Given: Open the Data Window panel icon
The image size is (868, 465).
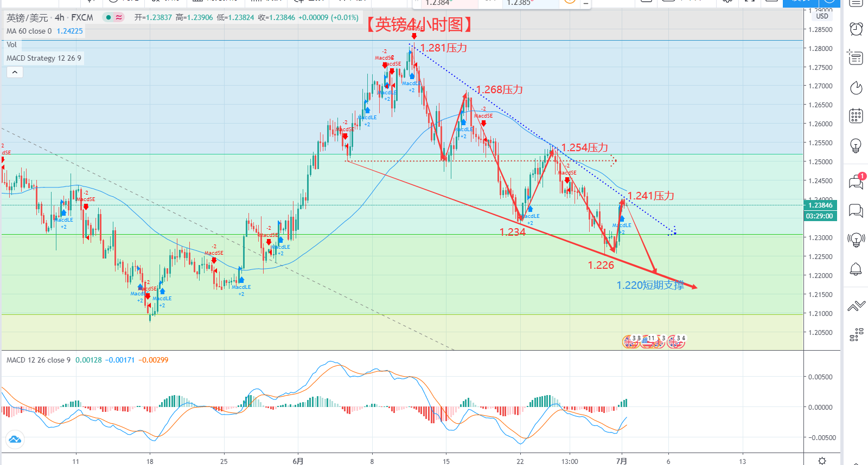Looking at the screenshot, I should coord(856,57).
